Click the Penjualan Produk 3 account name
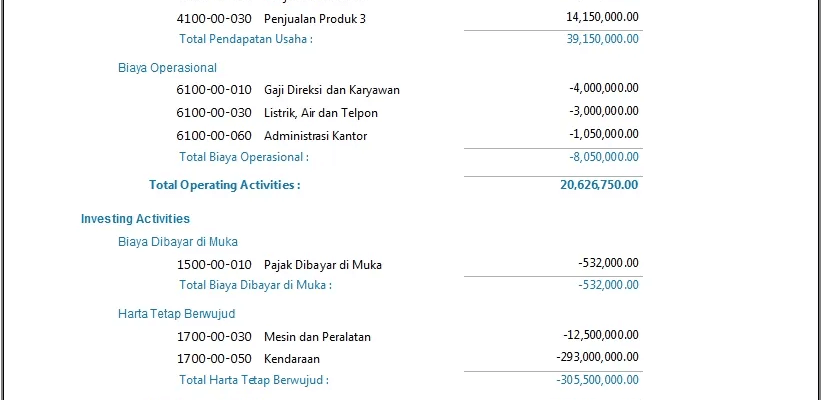 [x=315, y=18]
